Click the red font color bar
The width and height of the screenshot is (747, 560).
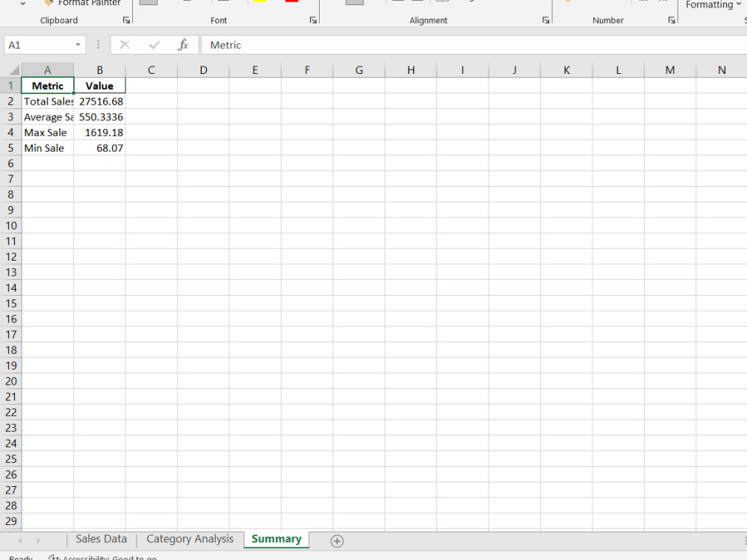(x=291, y=1)
